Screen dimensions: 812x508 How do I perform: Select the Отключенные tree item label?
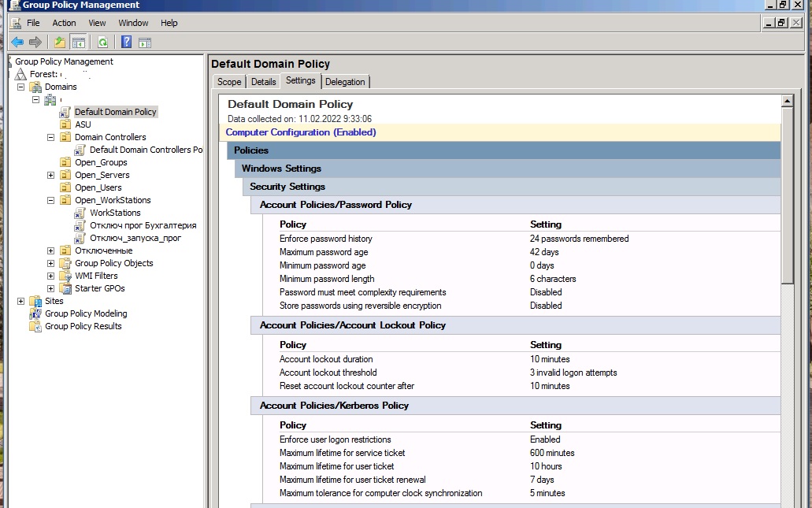tap(104, 250)
